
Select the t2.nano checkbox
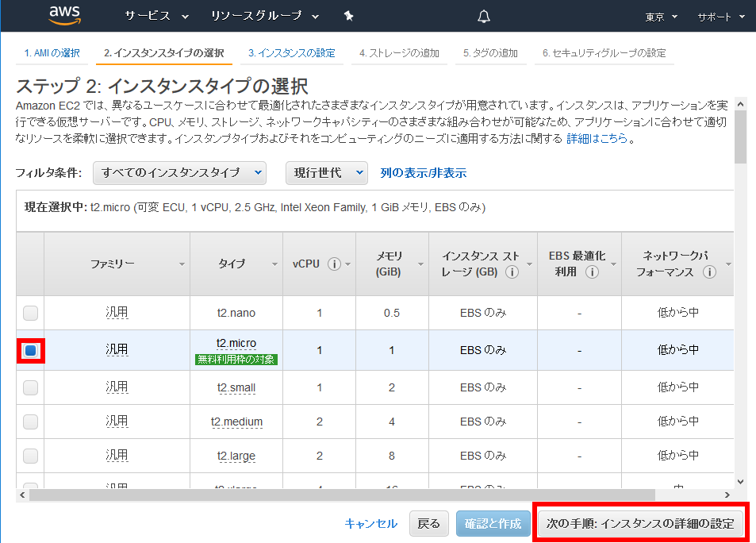coord(30,313)
